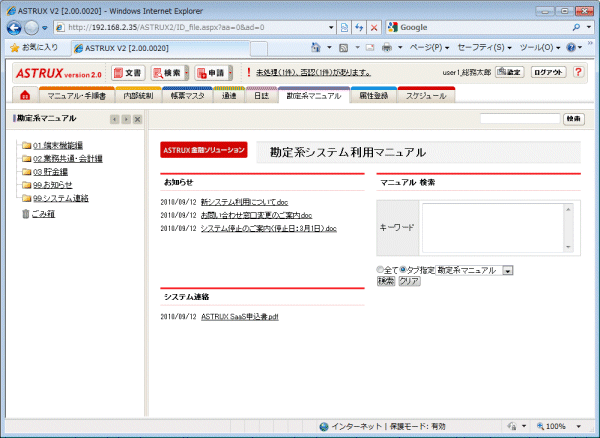Viewport: 600px width, 438px height.
Task: Open the セーフティ(S) menu
Action: [x=484, y=48]
